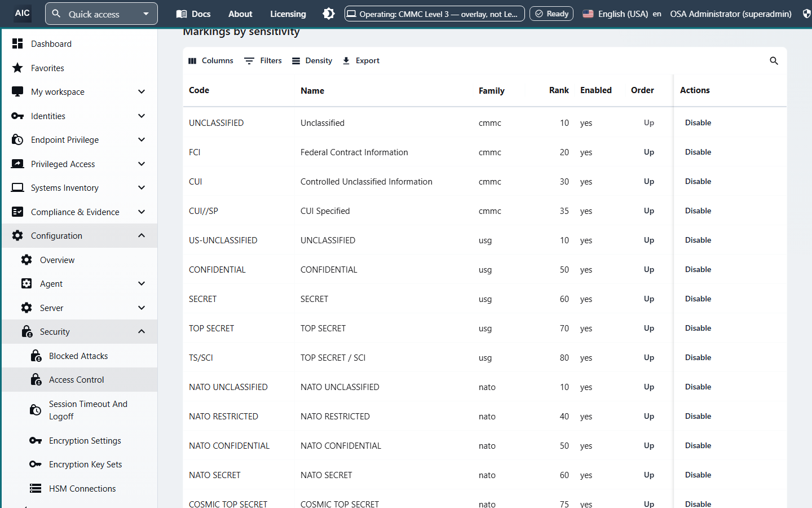The width and height of the screenshot is (812, 508).
Task: Export the markings table
Action: [x=361, y=60]
